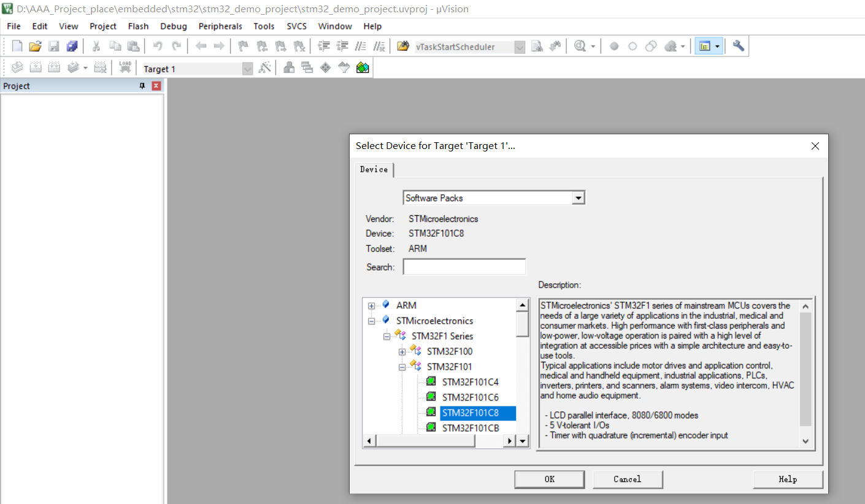Click the Save floppy disk icon
Screen dimensions: 865x504
(53, 47)
